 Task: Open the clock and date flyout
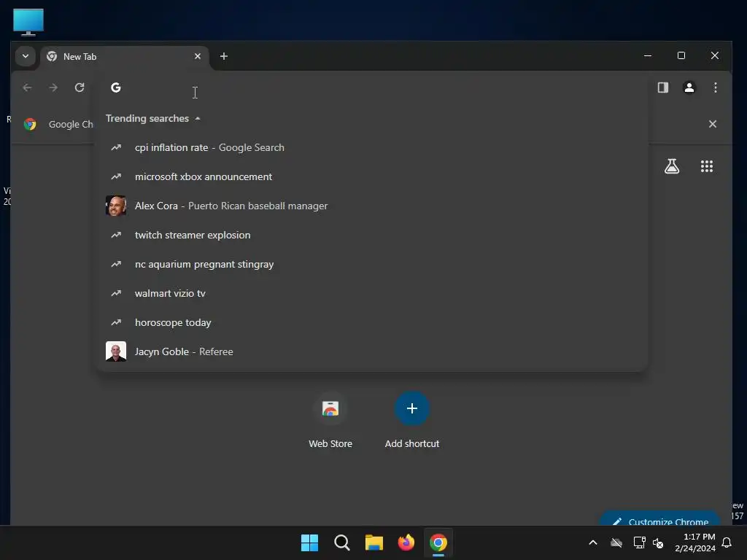(x=695, y=542)
